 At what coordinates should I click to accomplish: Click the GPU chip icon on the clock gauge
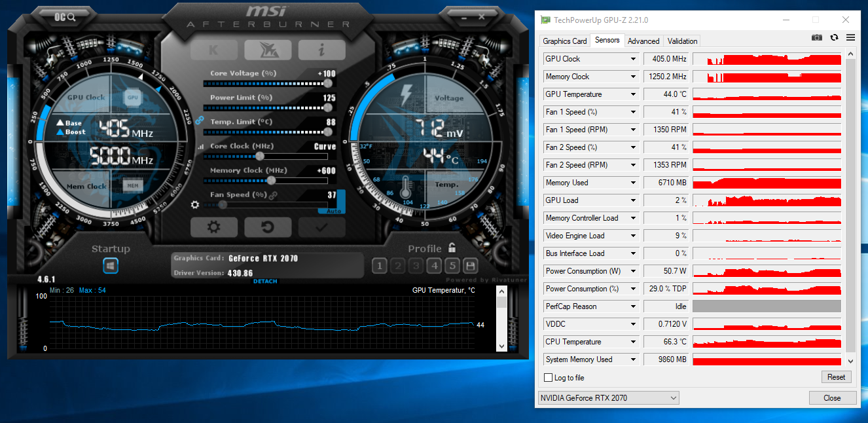pos(133,98)
